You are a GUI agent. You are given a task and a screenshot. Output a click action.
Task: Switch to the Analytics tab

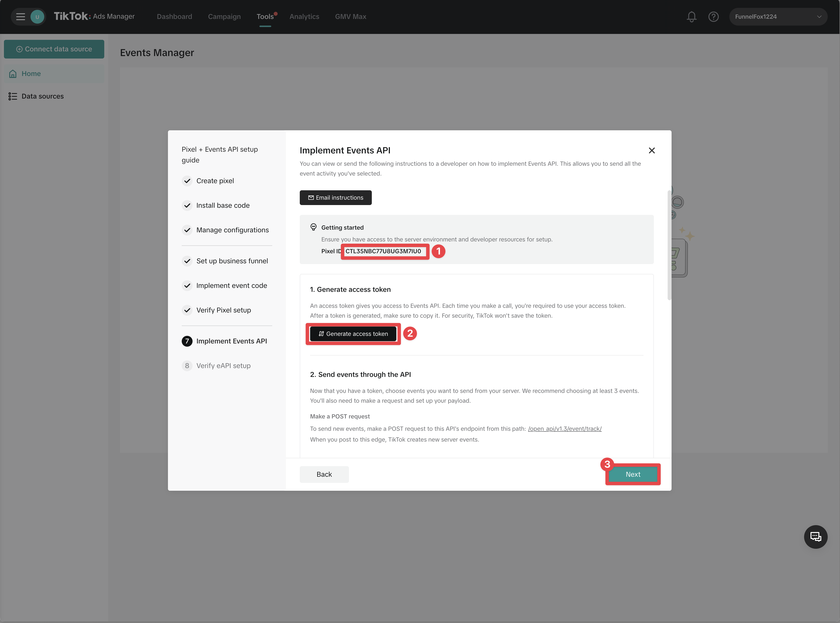[x=304, y=16]
